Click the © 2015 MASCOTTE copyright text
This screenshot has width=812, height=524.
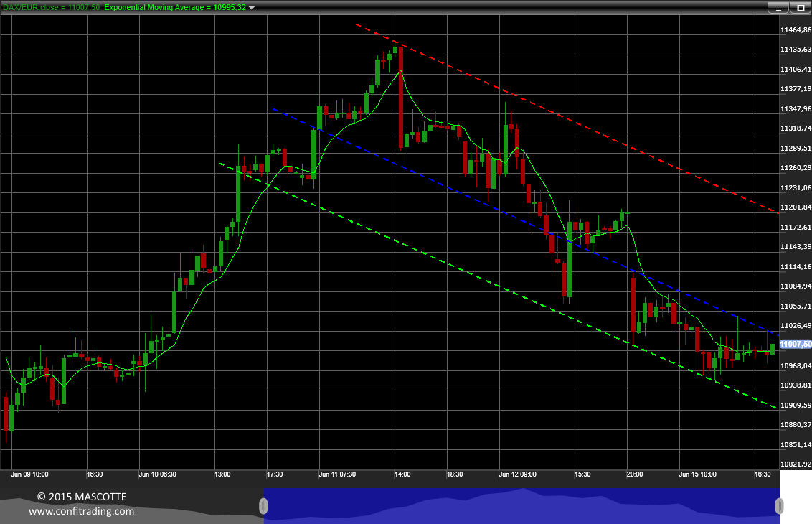coord(82,497)
